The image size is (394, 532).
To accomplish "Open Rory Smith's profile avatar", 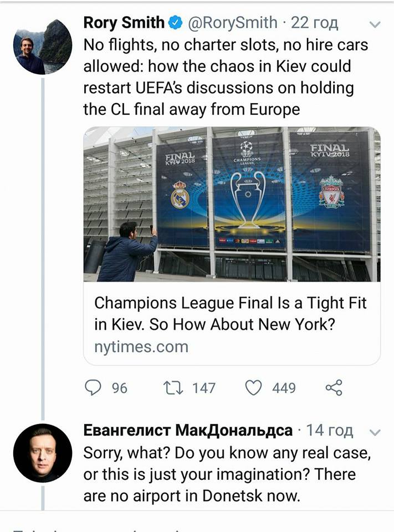I will 42,47.
